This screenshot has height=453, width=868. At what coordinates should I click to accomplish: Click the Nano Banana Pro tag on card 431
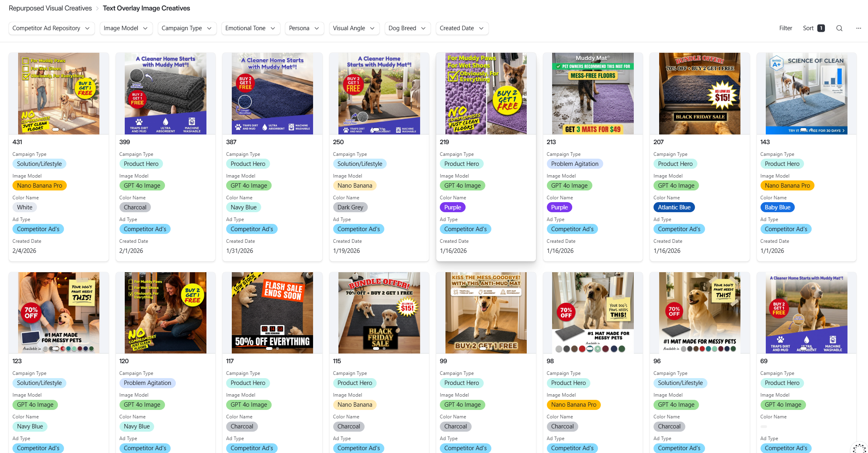pyautogui.click(x=39, y=186)
